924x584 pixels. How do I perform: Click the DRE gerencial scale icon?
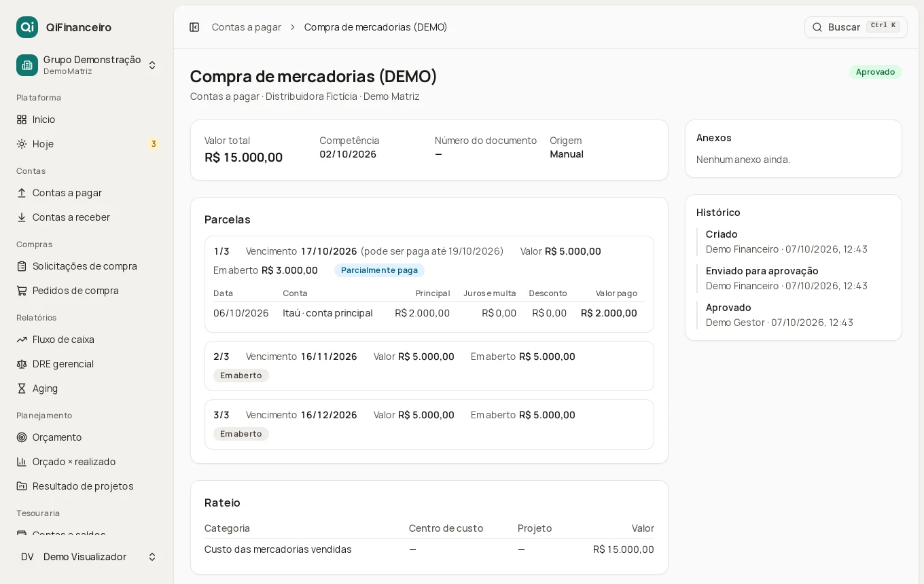coord(22,364)
